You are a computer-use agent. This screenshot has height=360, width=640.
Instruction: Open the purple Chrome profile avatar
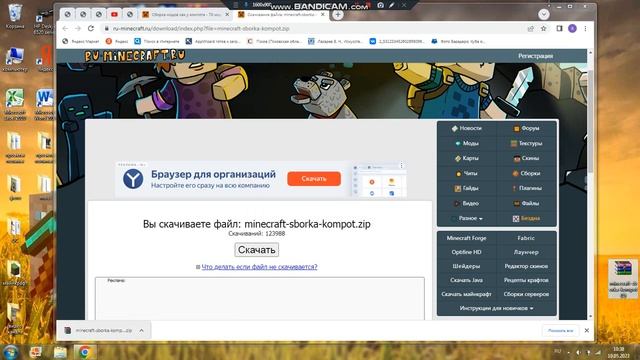572,29
